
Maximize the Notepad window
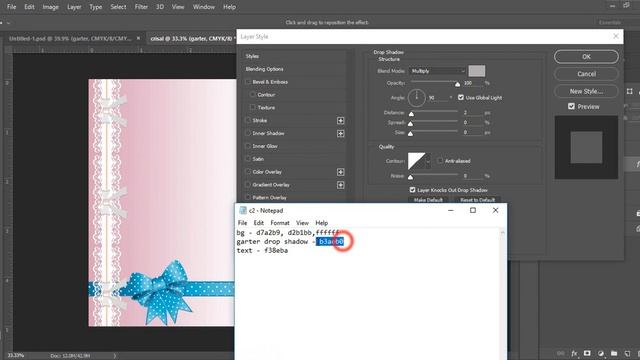coord(473,210)
